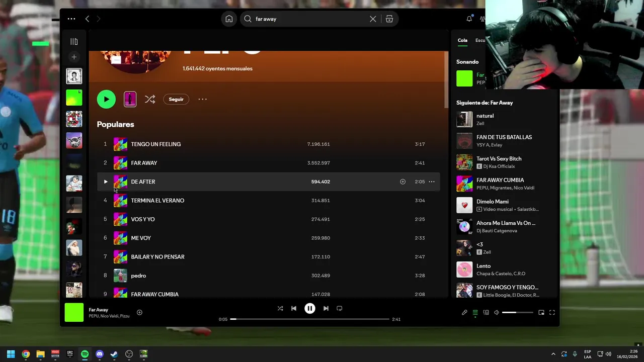644x362 pixels.
Task: Open the three-dot app menu at top left
Action: (71, 19)
